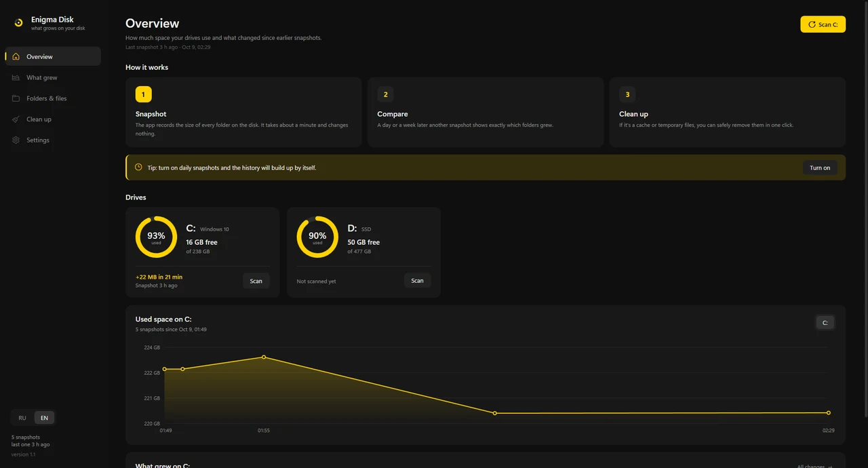Click the broom icon for Clean up

tap(16, 119)
